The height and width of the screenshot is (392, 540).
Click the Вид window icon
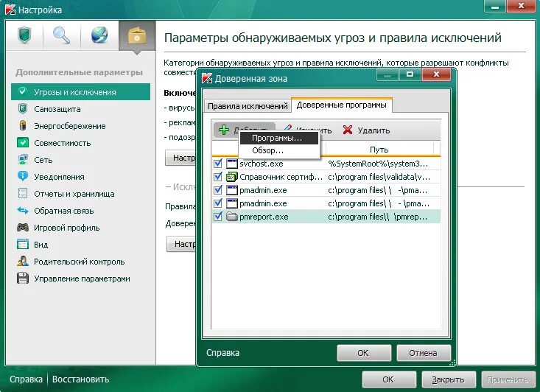23,244
